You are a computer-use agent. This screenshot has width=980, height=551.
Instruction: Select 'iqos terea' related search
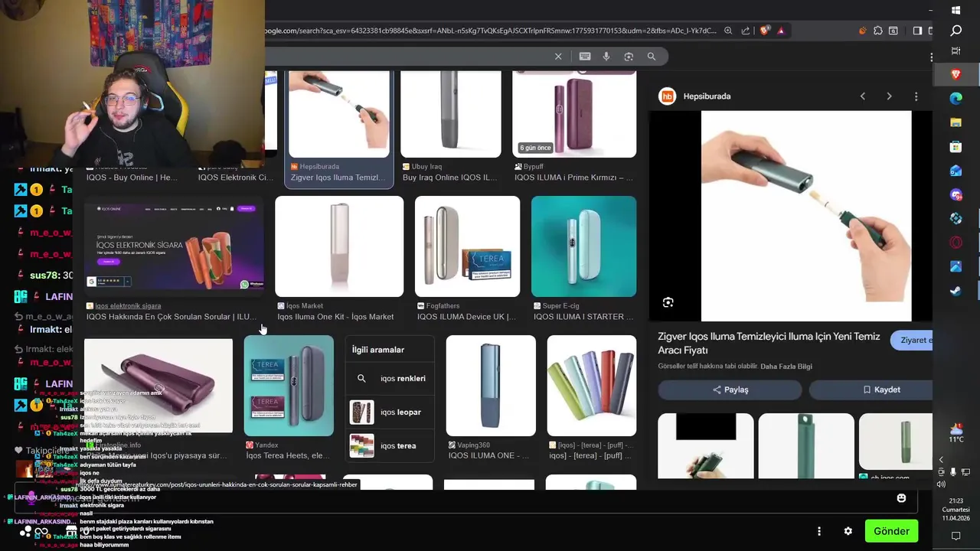[x=390, y=445]
